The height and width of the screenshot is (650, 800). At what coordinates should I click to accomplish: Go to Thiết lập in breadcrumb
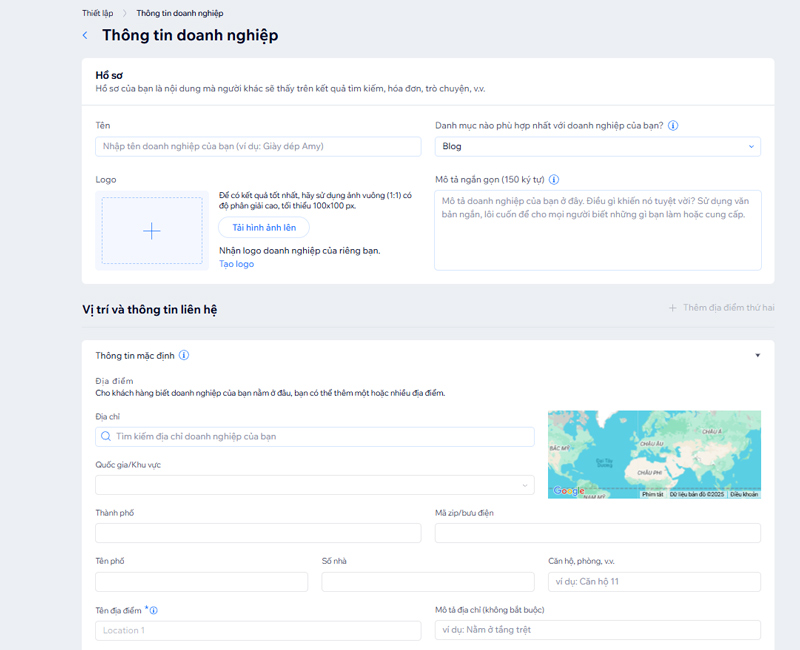97,13
